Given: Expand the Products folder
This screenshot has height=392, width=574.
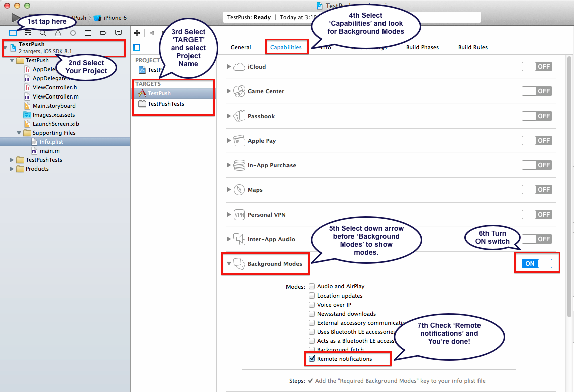Looking at the screenshot, I should (12, 169).
